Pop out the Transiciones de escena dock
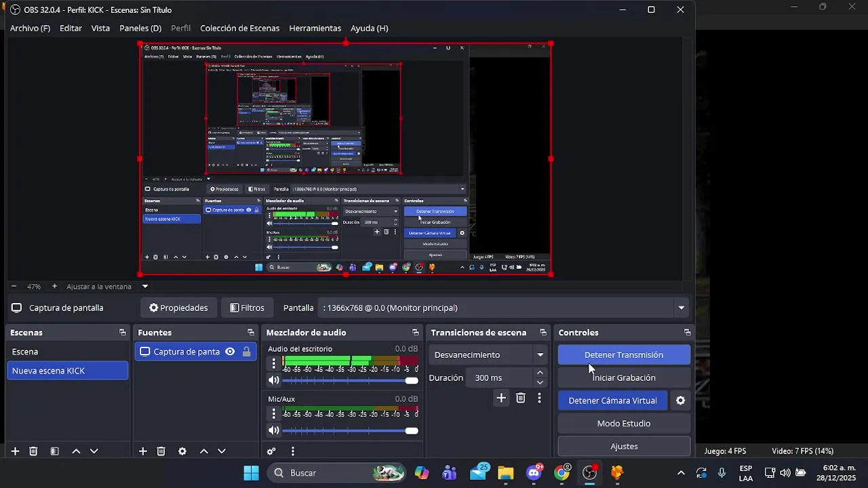 (542, 333)
